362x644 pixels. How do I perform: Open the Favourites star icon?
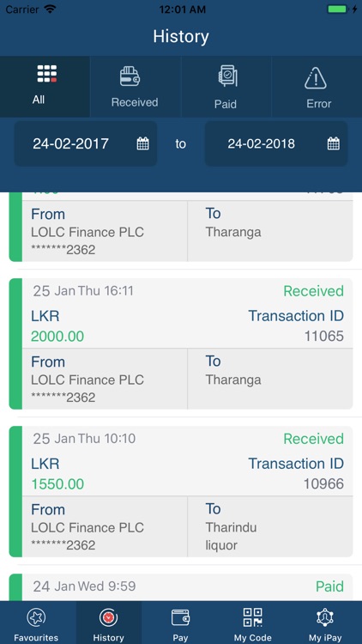[x=36, y=617]
